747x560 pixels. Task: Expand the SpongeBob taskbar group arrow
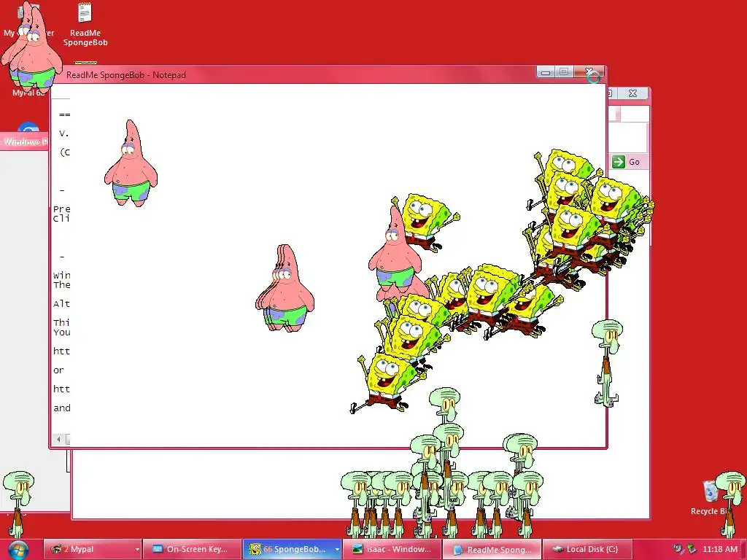[337, 550]
